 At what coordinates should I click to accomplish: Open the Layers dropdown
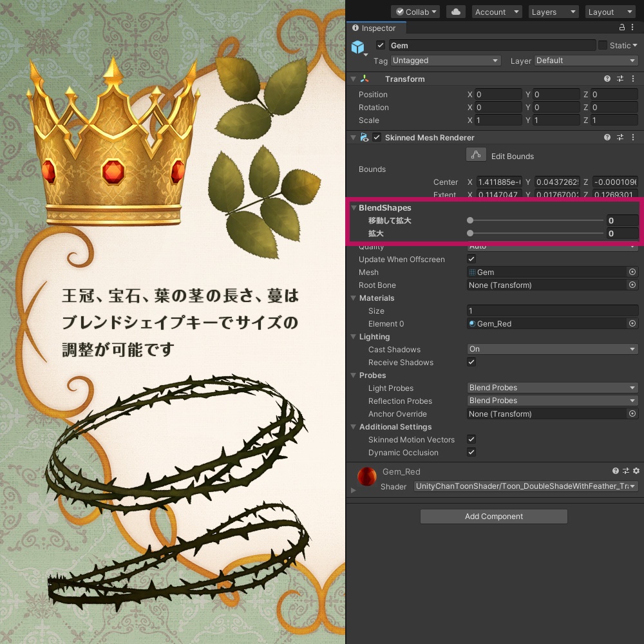pyautogui.click(x=554, y=12)
